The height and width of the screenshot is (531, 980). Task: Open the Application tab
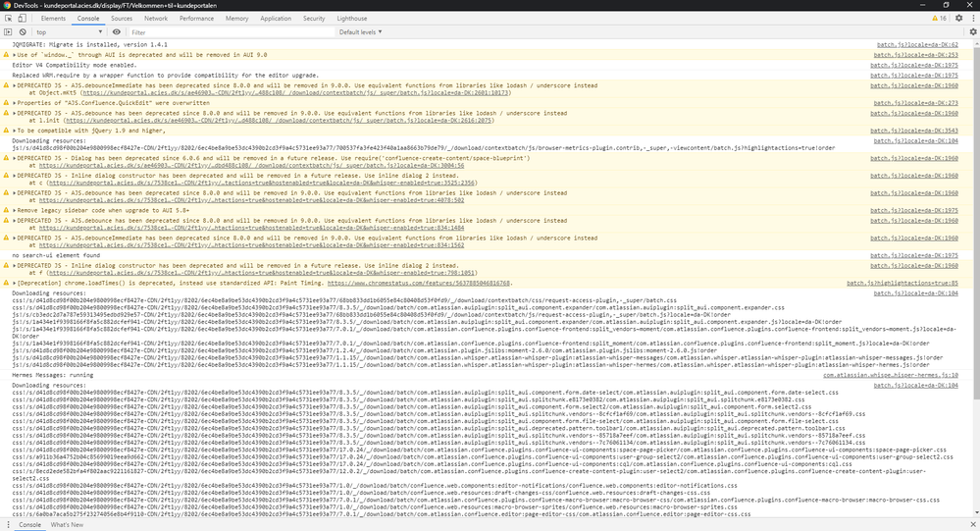point(276,18)
